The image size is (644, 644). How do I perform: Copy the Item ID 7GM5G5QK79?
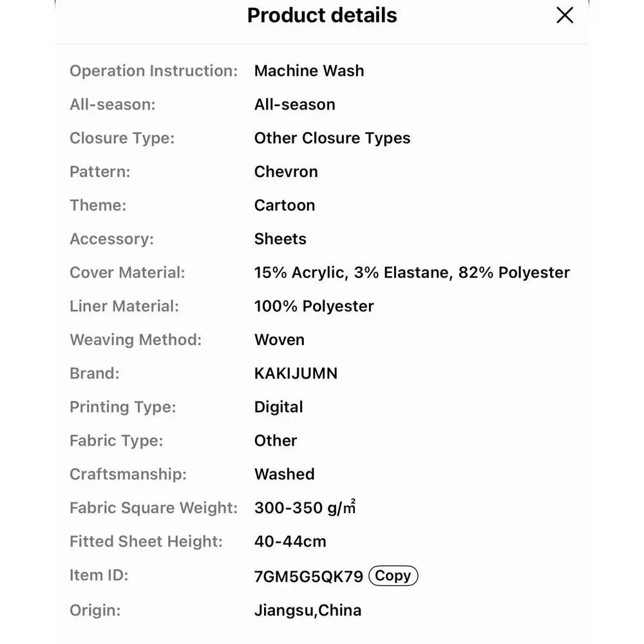point(393,575)
